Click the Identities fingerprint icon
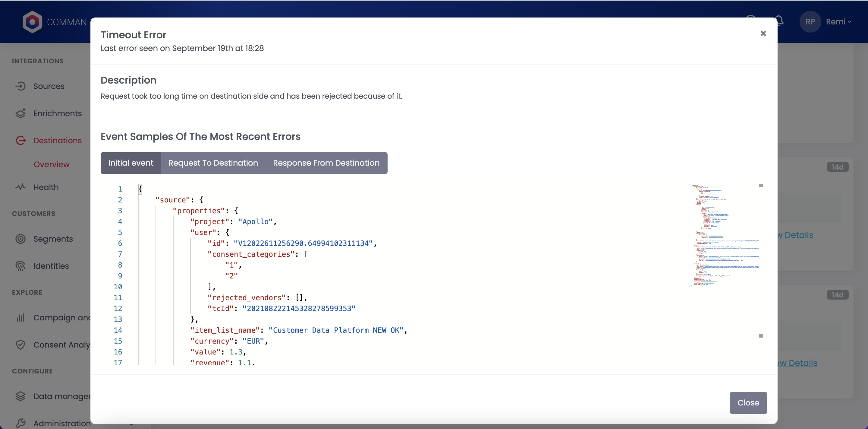 point(20,266)
